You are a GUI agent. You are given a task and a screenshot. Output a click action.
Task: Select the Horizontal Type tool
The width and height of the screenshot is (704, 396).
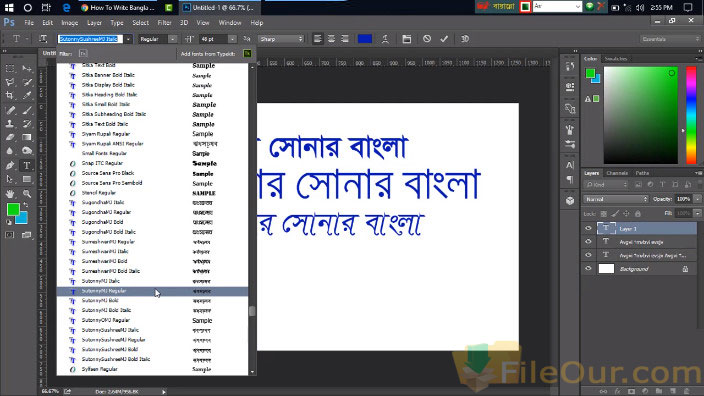[x=26, y=166]
